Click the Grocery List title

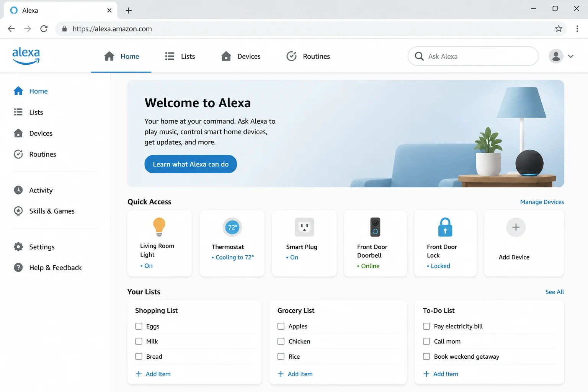tap(296, 310)
